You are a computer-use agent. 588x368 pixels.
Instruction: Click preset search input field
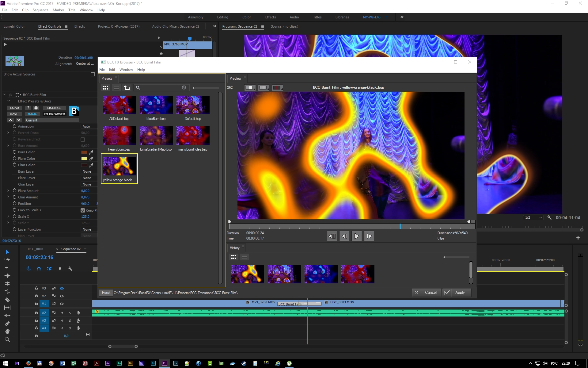161,88
